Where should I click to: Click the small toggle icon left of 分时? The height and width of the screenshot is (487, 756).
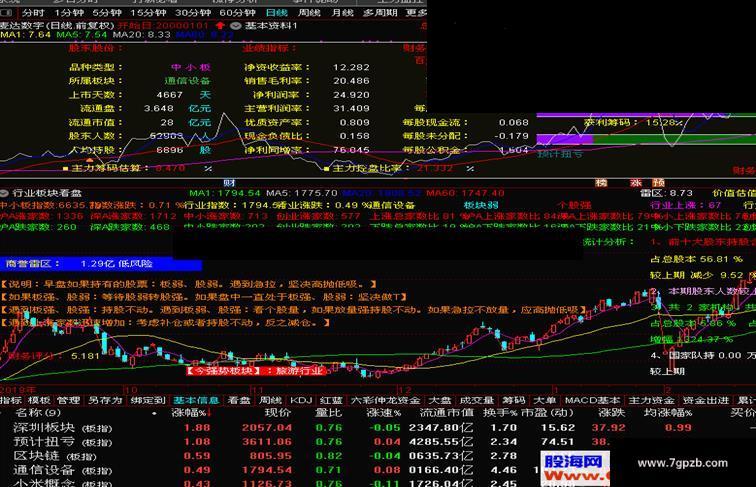tap(7, 13)
